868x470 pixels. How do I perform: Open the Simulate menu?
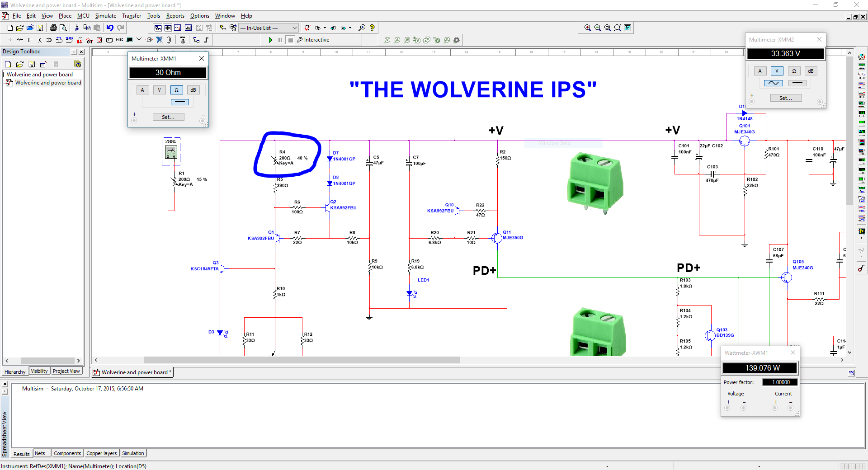click(x=106, y=16)
